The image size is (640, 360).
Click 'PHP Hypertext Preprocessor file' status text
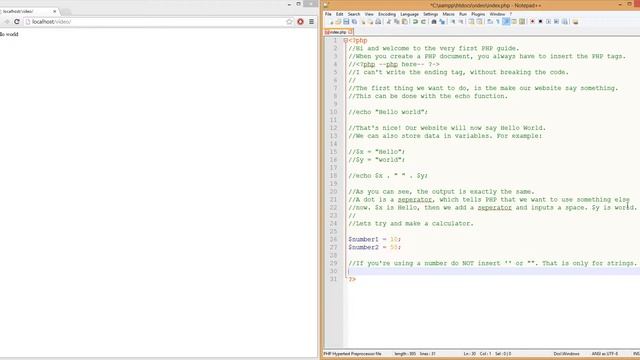pyautogui.click(x=353, y=353)
